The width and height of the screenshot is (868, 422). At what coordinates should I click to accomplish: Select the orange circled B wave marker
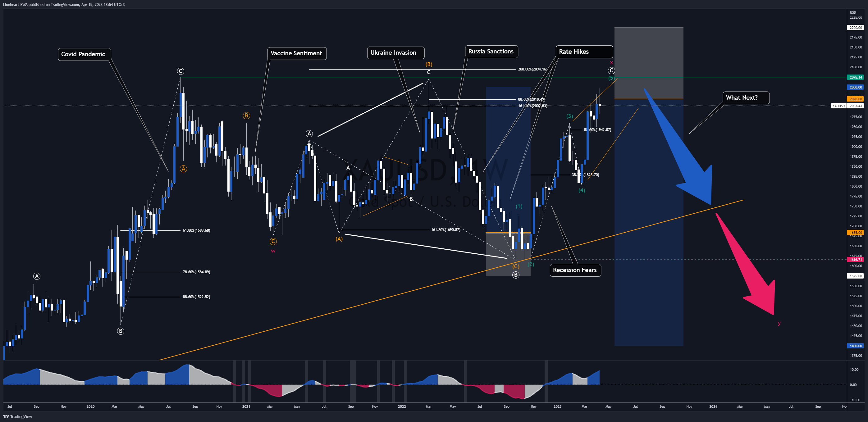pos(246,116)
